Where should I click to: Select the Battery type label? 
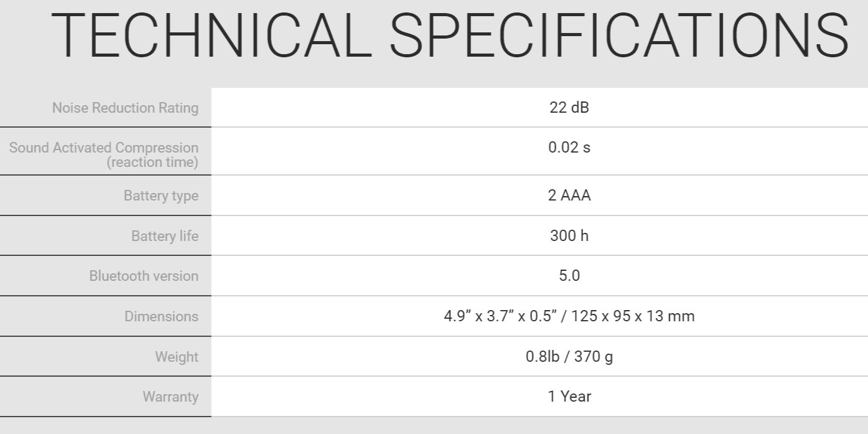click(x=161, y=196)
